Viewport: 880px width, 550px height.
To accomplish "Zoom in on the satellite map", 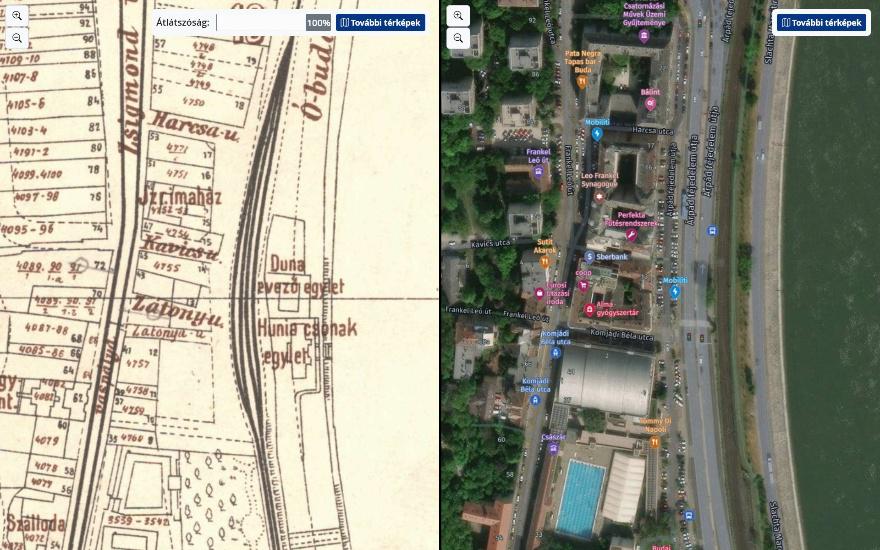I will [x=458, y=16].
